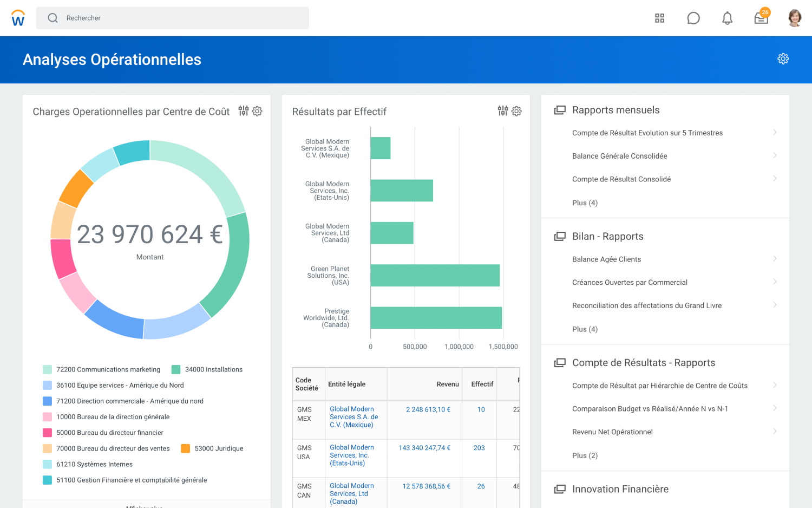This screenshot has height=508, width=812.
Task: Click headcount value 10 for GMS MEX
Action: (x=481, y=409)
